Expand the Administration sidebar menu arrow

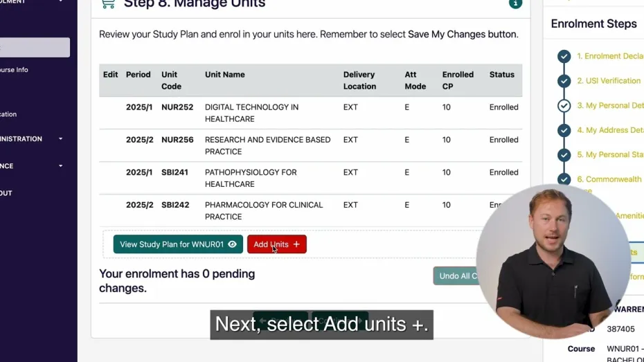click(x=60, y=139)
